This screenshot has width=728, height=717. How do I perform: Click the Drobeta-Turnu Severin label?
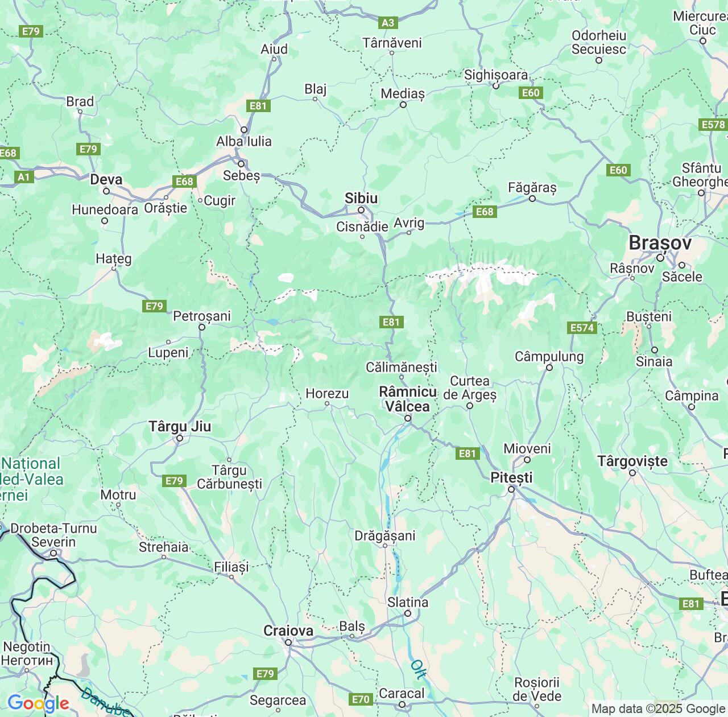(x=53, y=535)
